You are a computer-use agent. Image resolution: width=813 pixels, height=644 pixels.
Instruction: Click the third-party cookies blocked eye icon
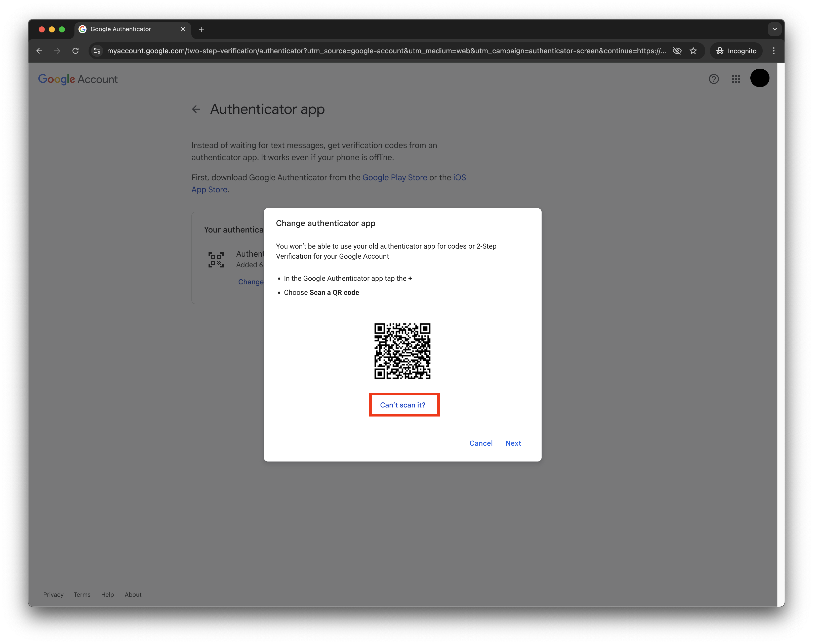click(x=677, y=51)
